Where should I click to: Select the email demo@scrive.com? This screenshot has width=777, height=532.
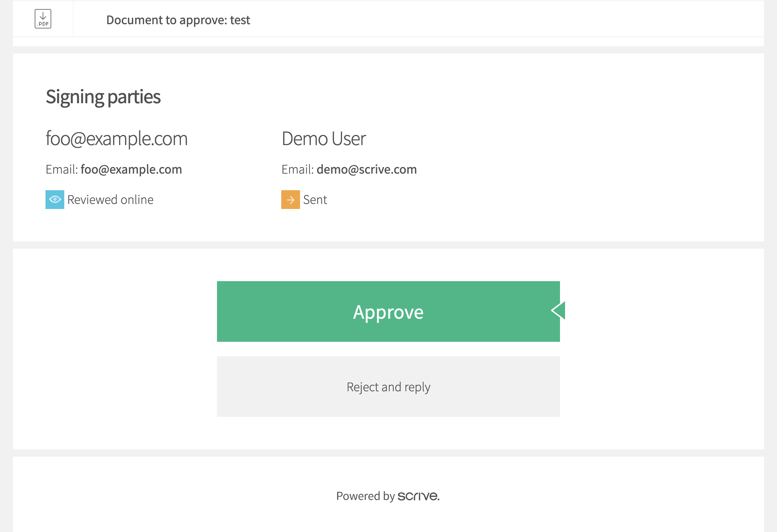tap(367, 169)
